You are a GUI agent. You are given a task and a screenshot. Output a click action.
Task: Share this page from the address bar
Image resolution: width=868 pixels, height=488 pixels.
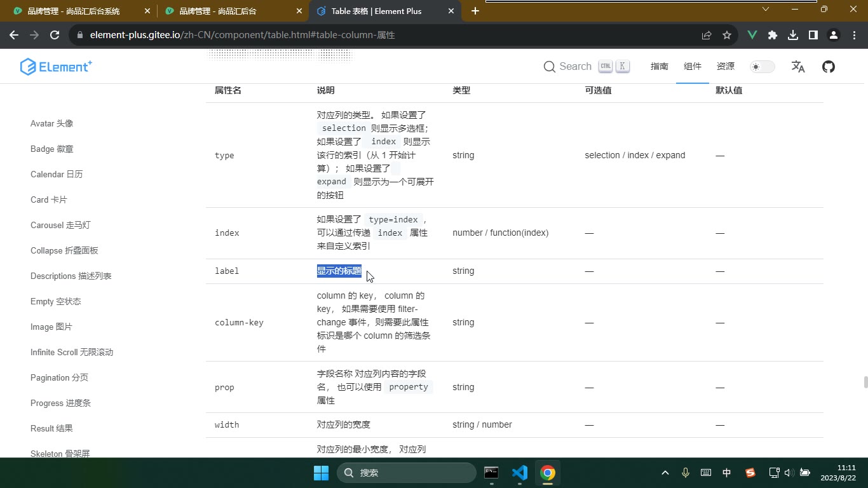point(707,36)
